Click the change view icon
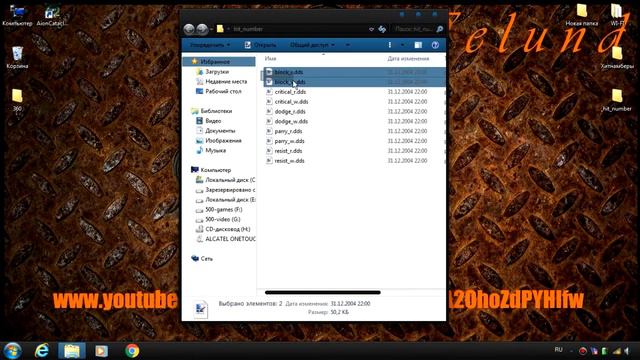Screen dimensions: 640x360 [390, 45]
